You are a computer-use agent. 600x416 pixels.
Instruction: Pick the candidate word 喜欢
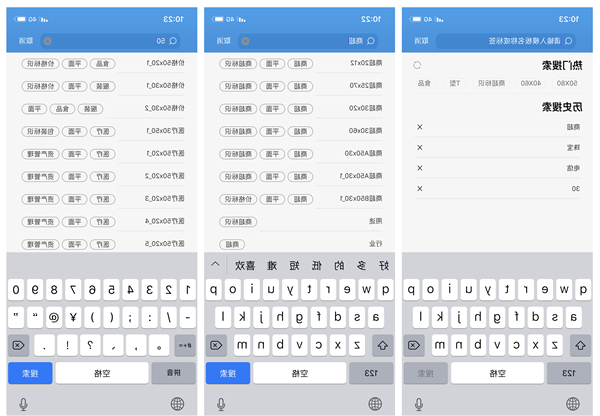[245, 265]
